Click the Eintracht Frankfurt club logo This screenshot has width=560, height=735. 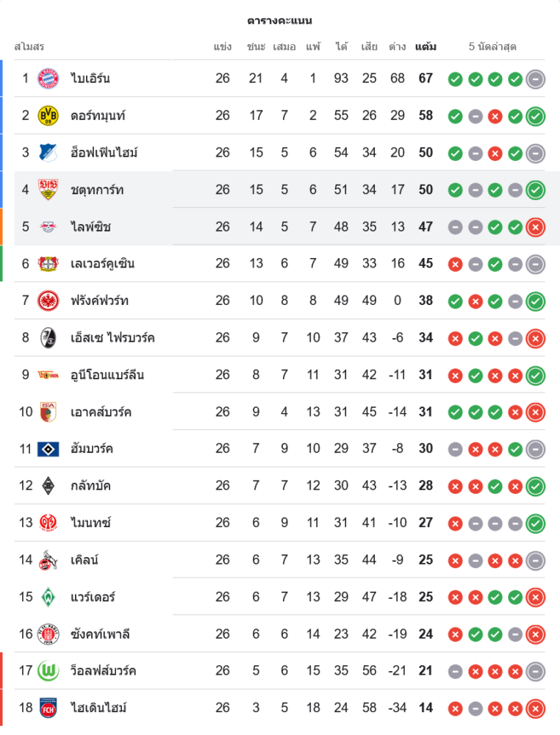pyautogui.click(x=48, y=301)
